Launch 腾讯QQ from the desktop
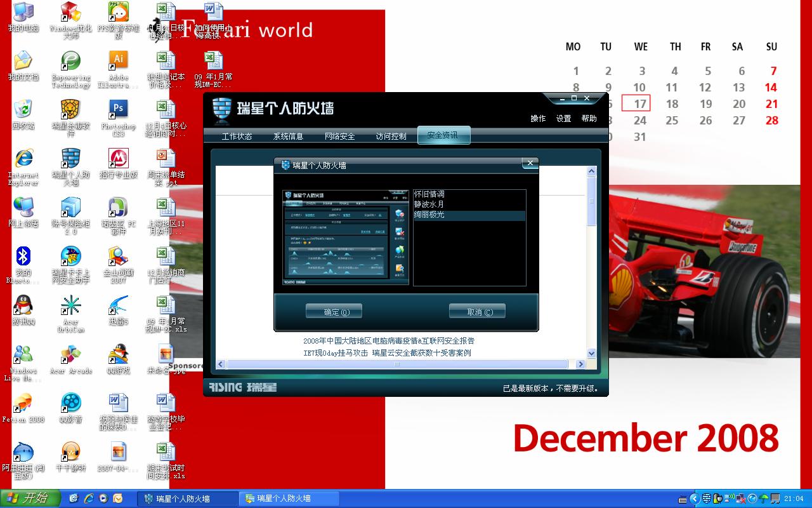Image resolution: width=812 pixels, height=508 pixels. 23,311
